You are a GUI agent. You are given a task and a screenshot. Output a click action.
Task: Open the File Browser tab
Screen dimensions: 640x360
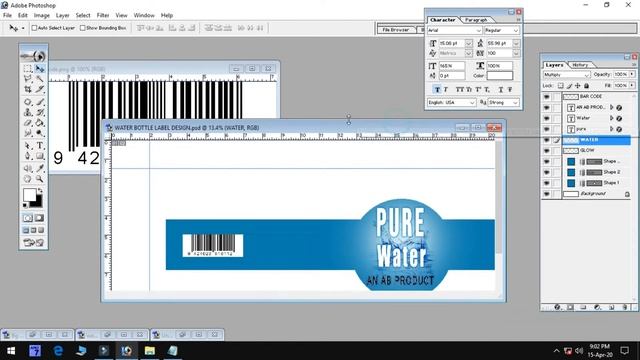click(396, 30)
